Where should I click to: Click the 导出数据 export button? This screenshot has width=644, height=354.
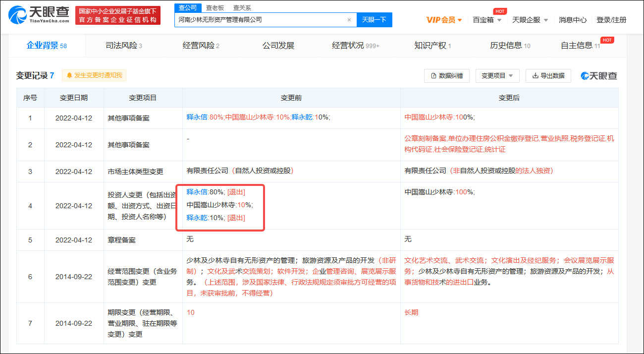pos(548,76)
